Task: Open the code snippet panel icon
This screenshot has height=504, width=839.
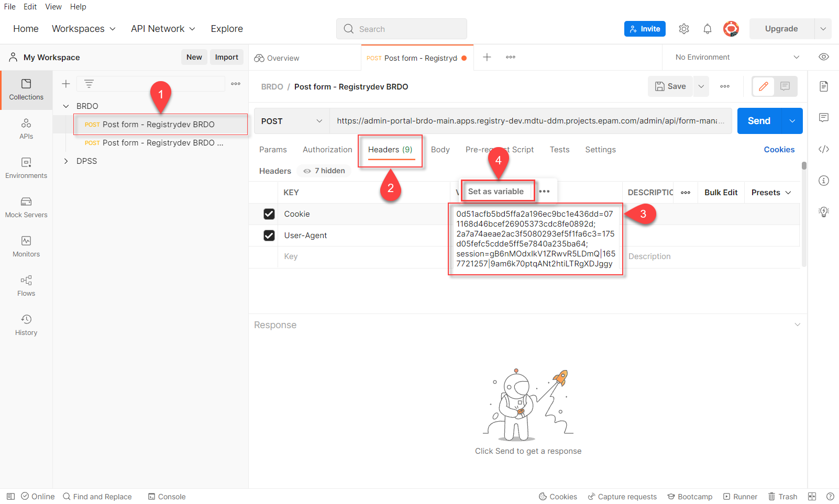Action: [823, 149]
